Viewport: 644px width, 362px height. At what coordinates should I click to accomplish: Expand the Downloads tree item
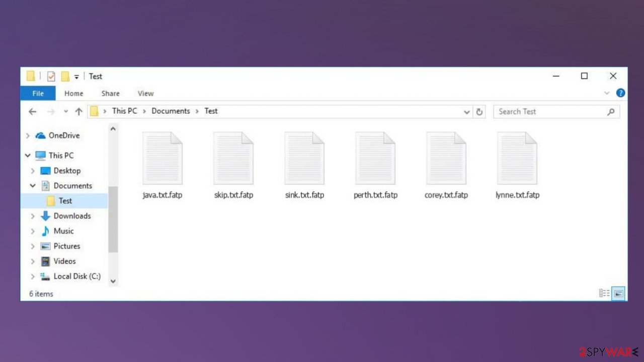click(32, 215)
